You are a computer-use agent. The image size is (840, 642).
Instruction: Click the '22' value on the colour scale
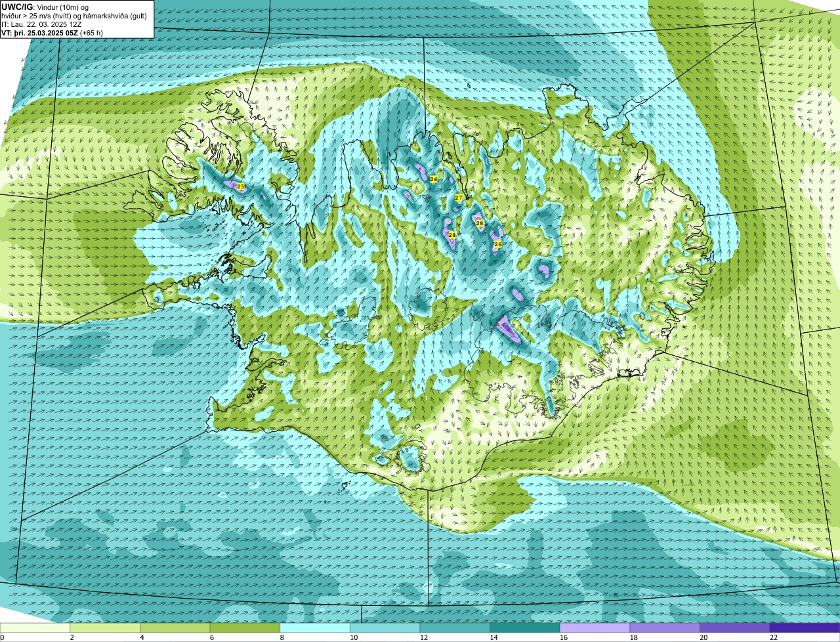click(x=774, y=637)
